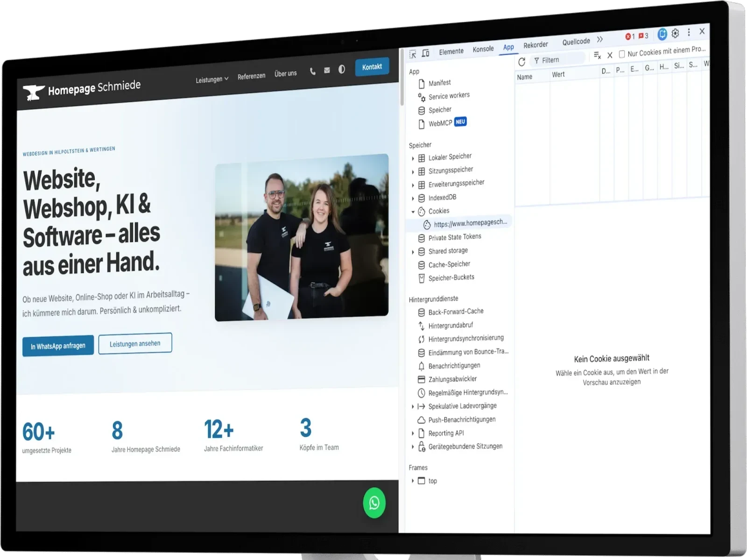This screenshot has width=747, height=560.
Task: Open the Über uns nav link
Action: (x=285, y=73)
